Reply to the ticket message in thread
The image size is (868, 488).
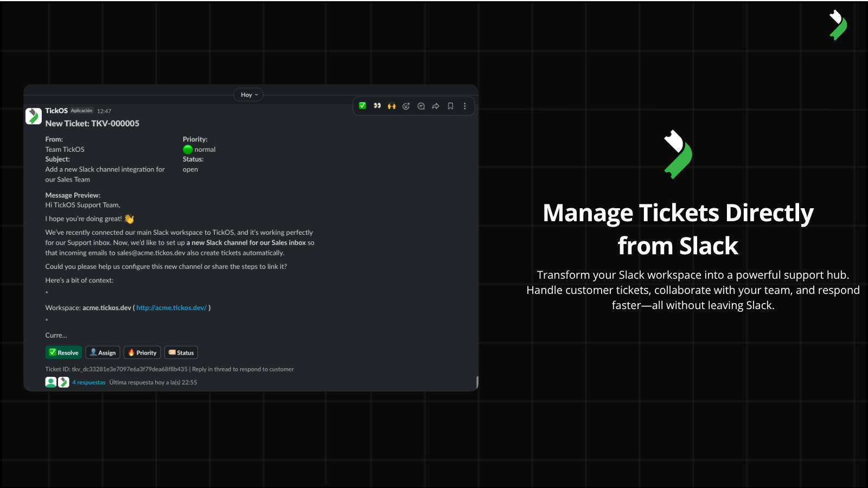[x=421, y=106]
